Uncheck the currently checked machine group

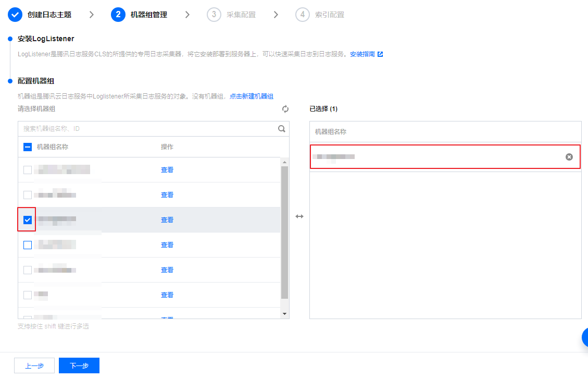[x=27, y=220]
